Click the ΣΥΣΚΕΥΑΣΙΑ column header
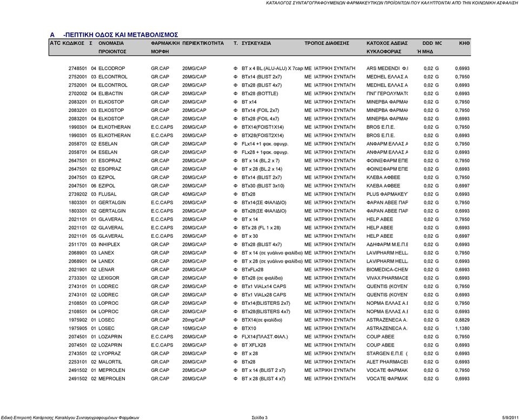 coord(256,43)
